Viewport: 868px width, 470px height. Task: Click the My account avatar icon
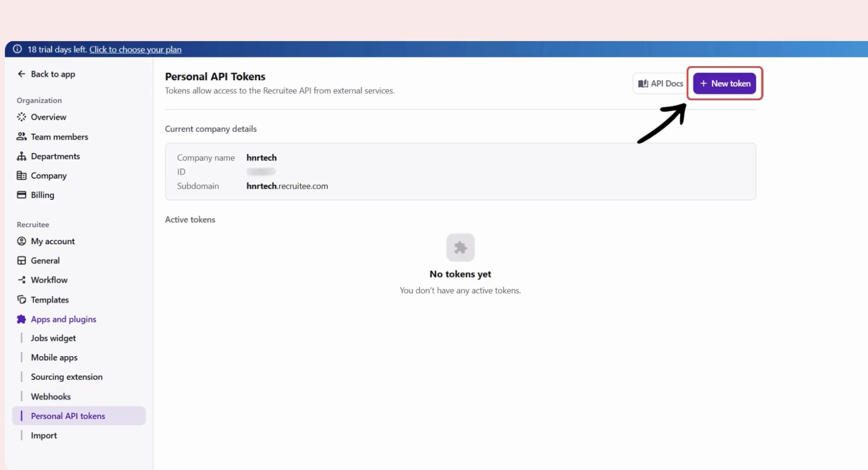pyautogui.click(x=21, y=241)
